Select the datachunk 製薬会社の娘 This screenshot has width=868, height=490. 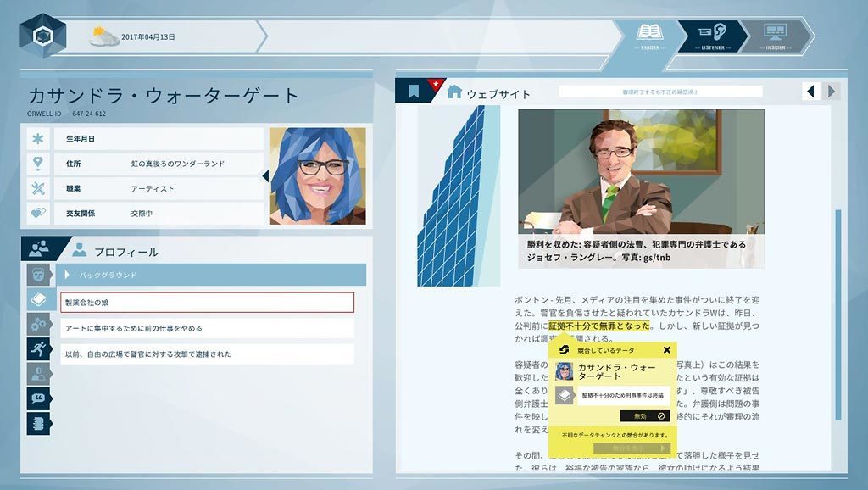coord(207,303)
